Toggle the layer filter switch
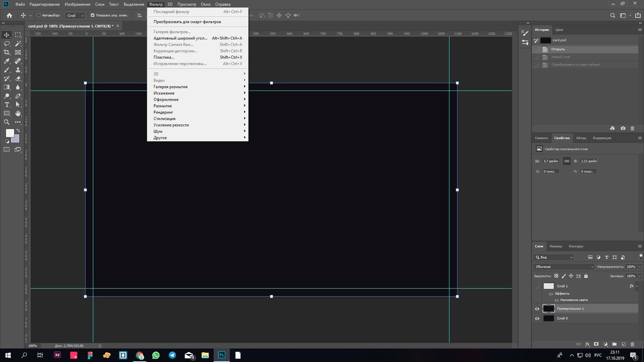The width and height of the screenshot is (644, 362). point(641,256)
